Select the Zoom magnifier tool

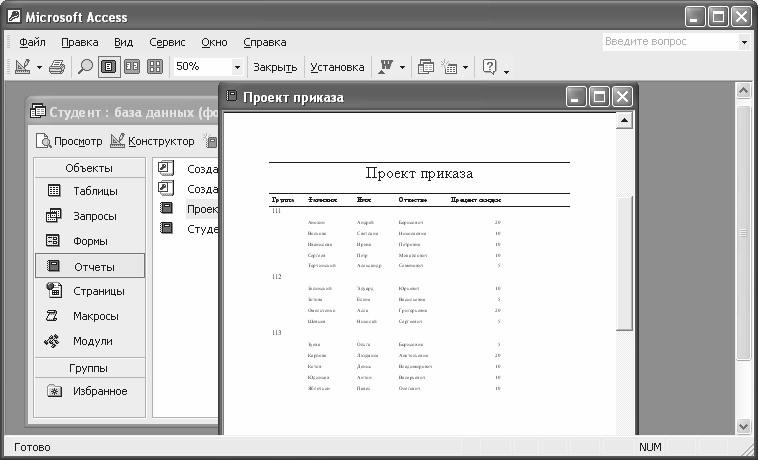tap(85, 67)
